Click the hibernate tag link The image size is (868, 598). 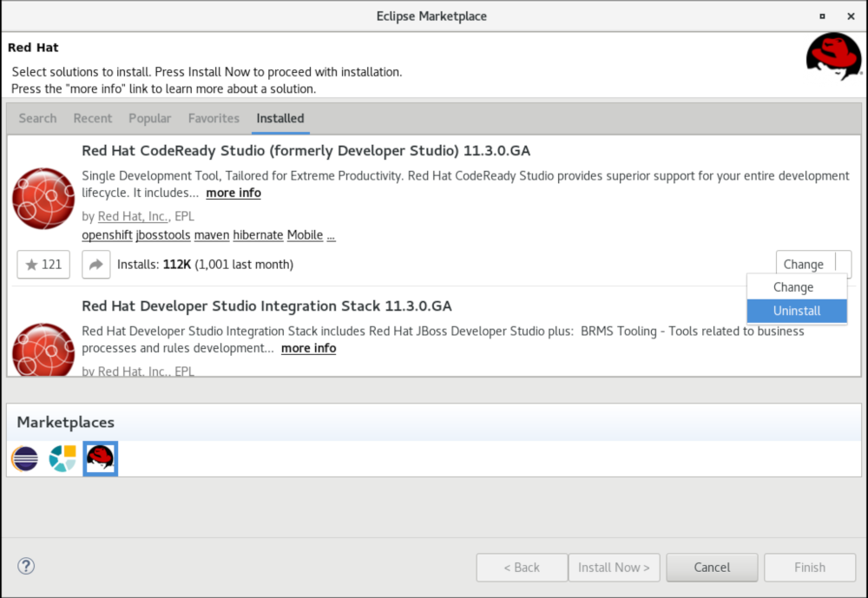click(x=258, y=235)
